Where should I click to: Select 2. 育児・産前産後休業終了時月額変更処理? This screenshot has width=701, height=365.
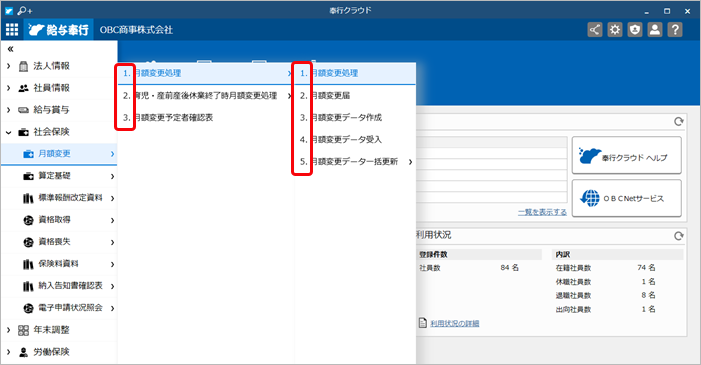click(x=206, y=95)
